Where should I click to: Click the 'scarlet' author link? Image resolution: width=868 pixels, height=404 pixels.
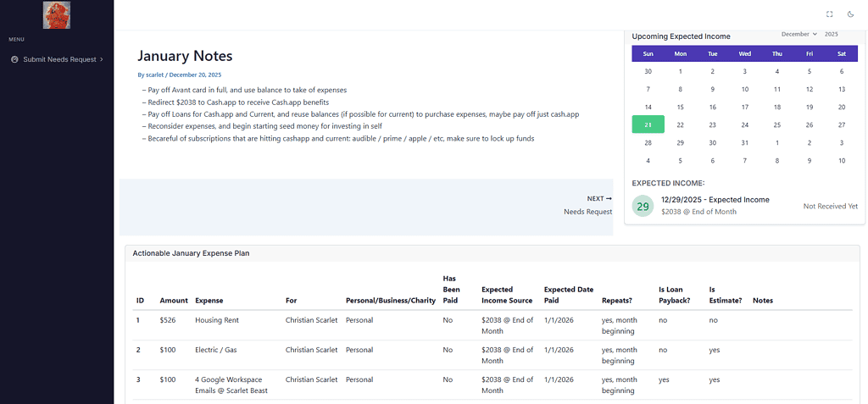(x=154, y=75)
